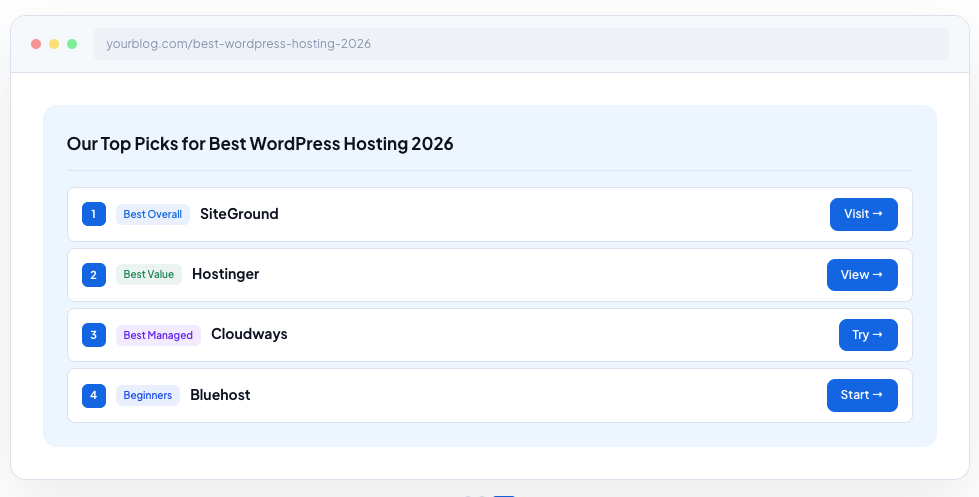Click the number 3 rank badge
The height and width of the screenshot is (497, 979).
click(94, 335)
